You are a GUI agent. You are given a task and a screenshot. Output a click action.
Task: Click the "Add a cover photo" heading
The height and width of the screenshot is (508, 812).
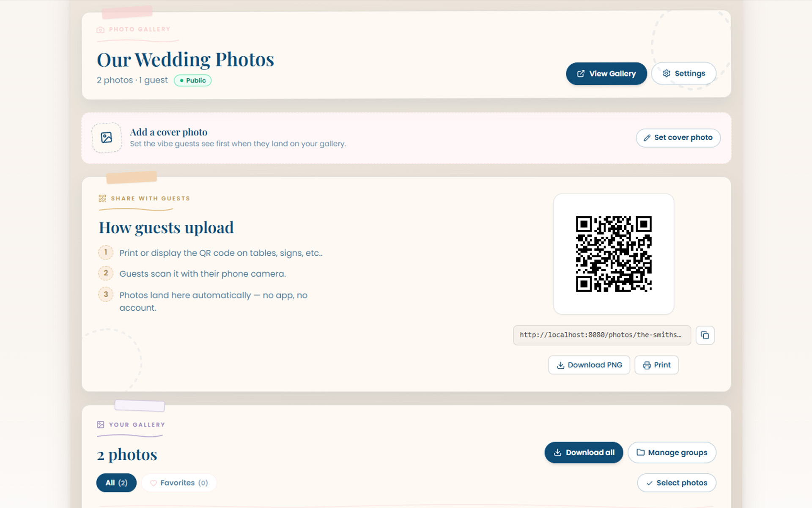tap(168, 132)
